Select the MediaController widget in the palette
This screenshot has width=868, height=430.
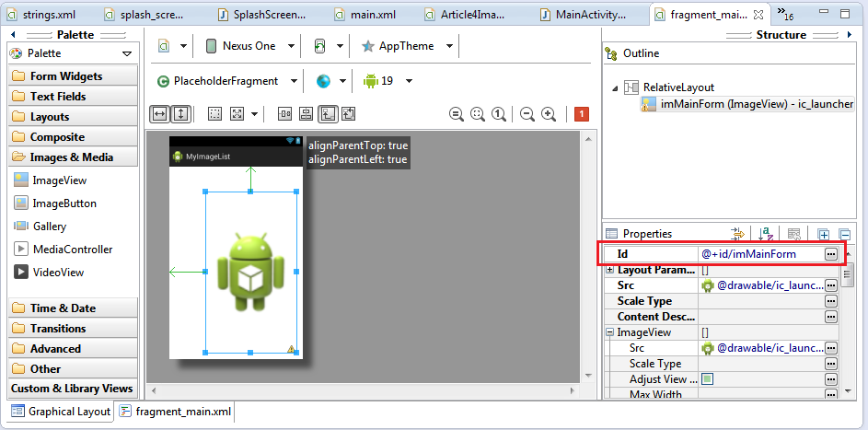coord(63,249)
